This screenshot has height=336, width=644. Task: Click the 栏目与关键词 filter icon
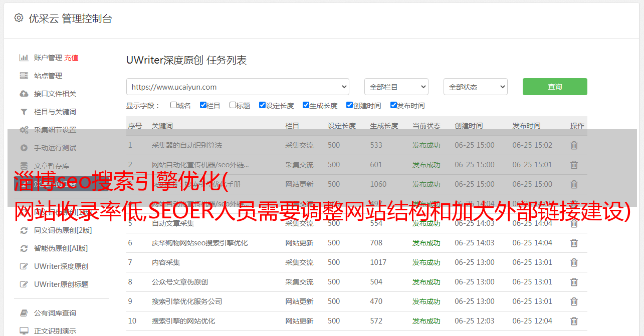point(24,112)
